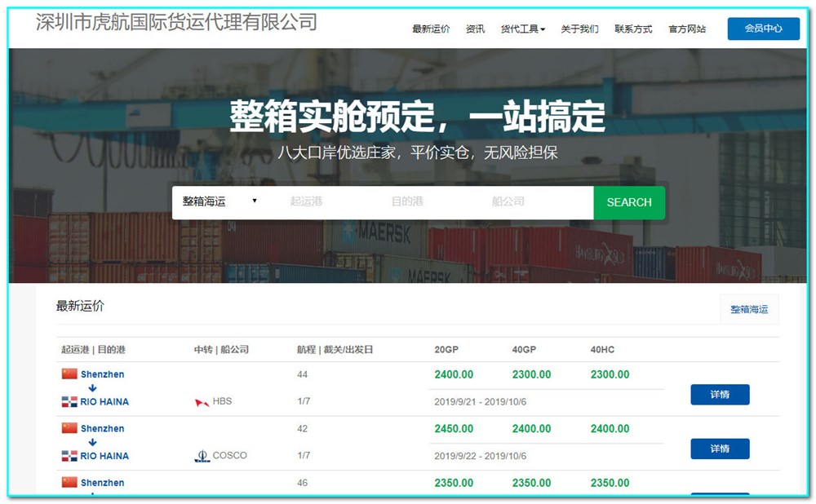Open the RIO HAINA destination port link

point(104,401)
